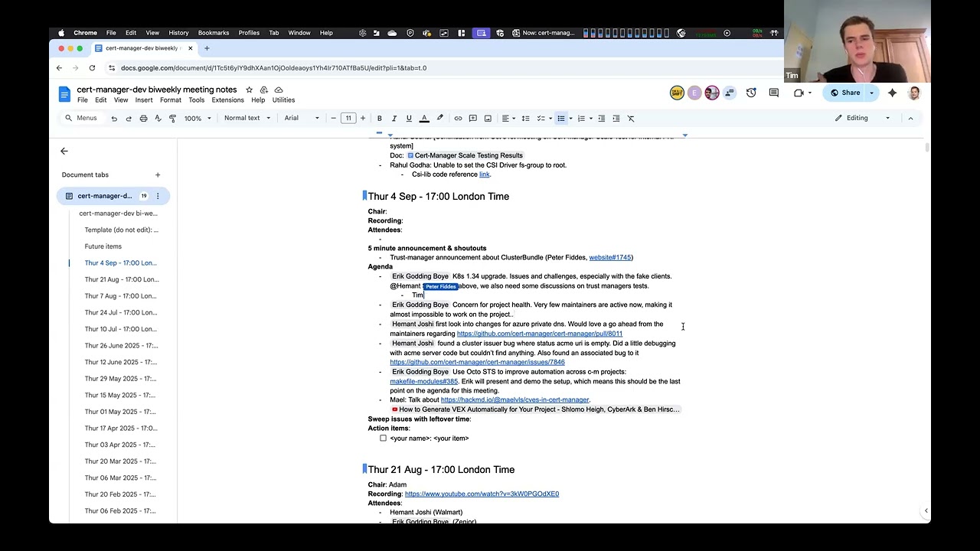Open the Tools menu in Docs
This screenshot has width=980, height=551.
197,100
